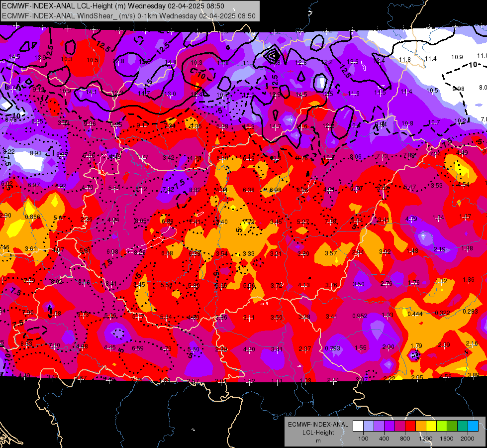Screen dimensions: 487x448
Task: Click the yellow legend color swatch
Action: (431, 426)
